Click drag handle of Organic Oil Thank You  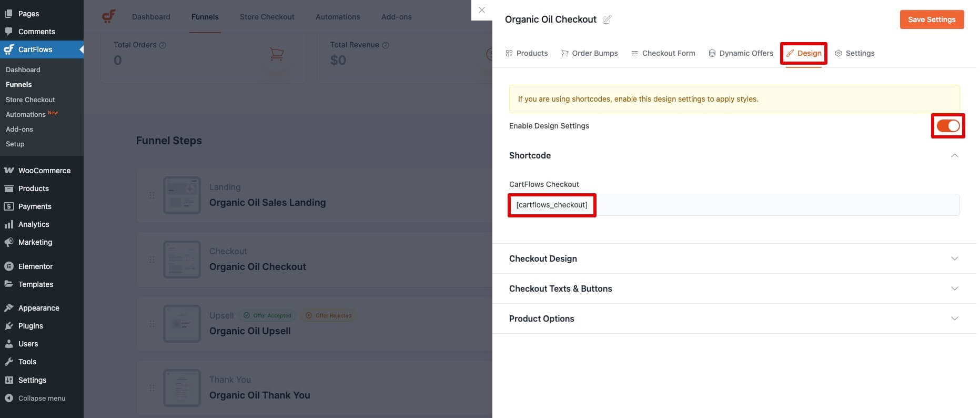(151, 388)
